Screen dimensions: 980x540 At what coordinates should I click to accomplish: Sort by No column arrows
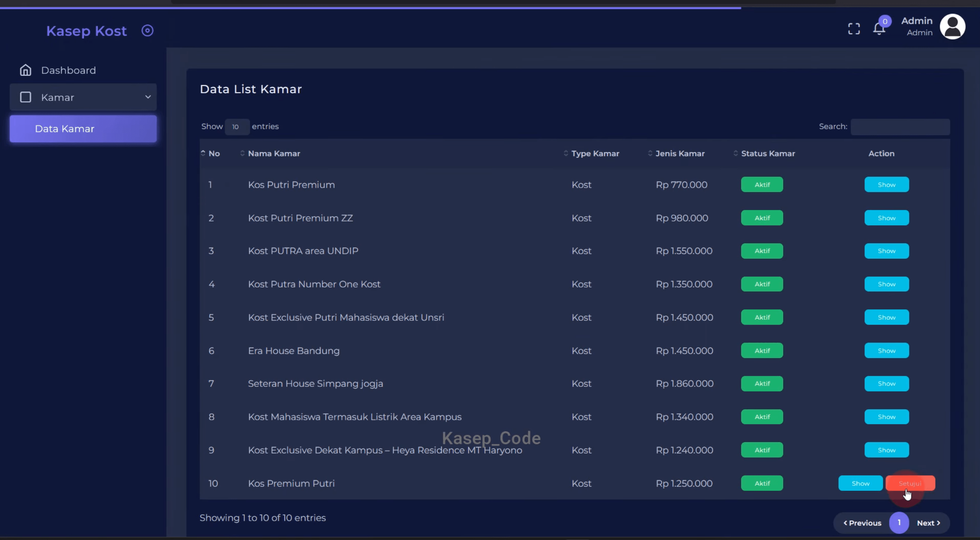coord(203,153)
